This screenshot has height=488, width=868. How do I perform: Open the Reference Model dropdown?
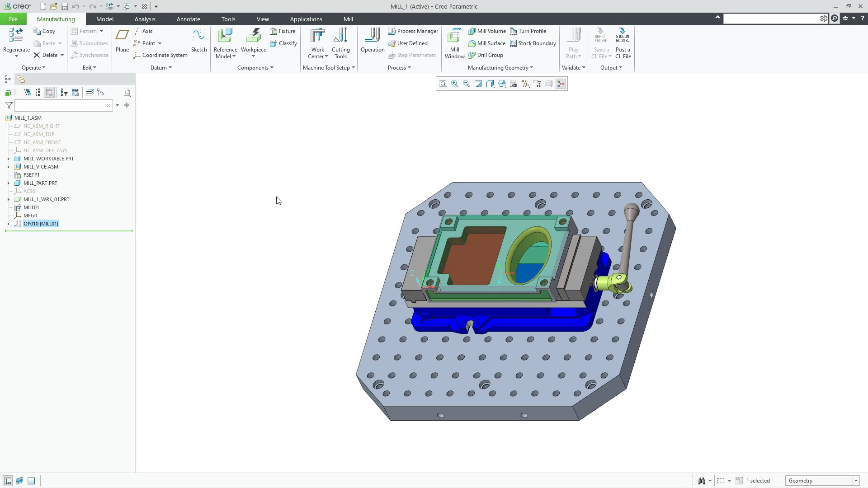coord(225,53)
